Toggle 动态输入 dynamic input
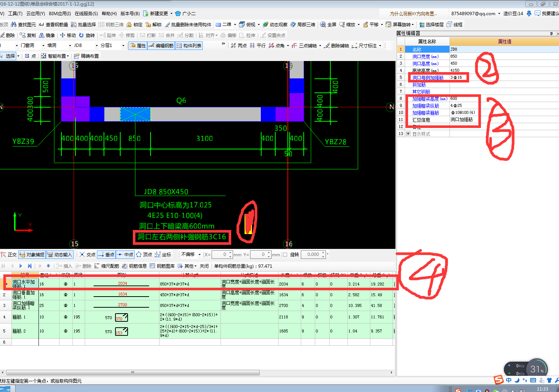Screen dimensions: 559x392 point(60,254)
